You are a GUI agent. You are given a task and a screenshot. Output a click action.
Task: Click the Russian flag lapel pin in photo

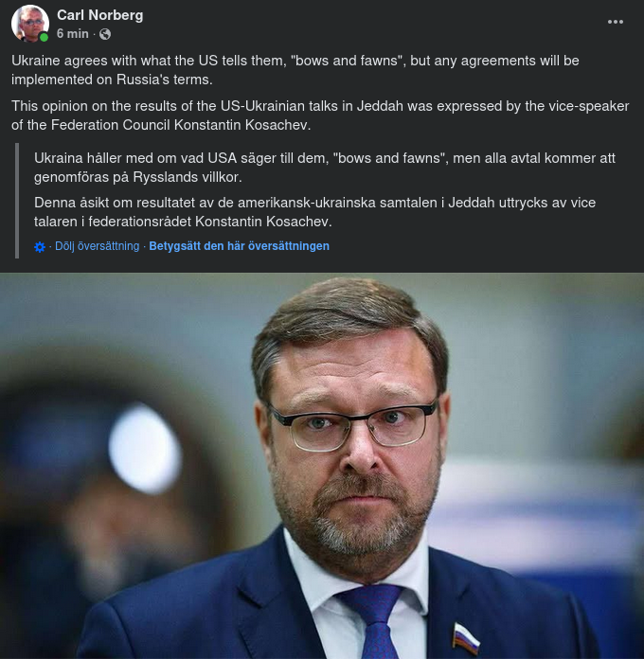coord(465,637)
